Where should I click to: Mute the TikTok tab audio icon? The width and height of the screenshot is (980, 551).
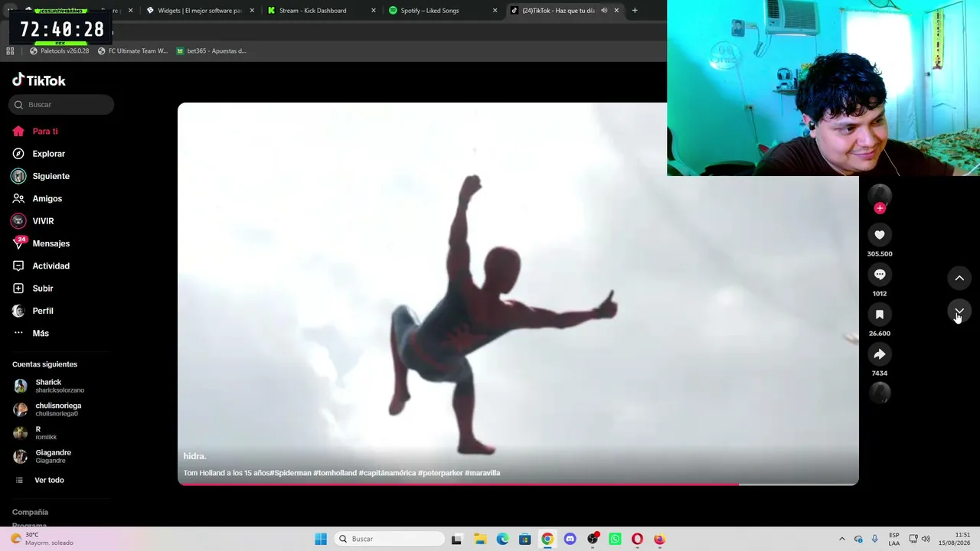pos(604,11)
